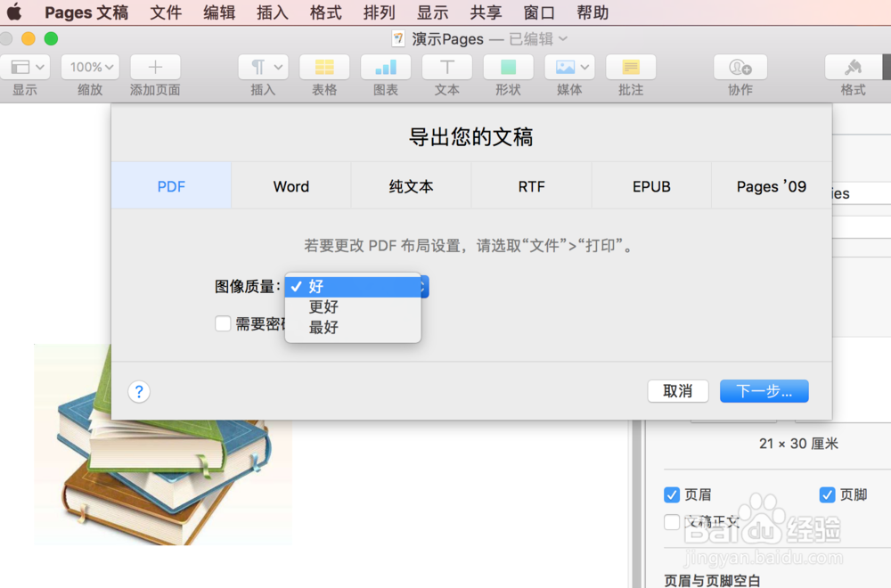Select 最好 from the image quality menu
The width and height of the screenshot is (891, 588).
click(x=323, y=327)
